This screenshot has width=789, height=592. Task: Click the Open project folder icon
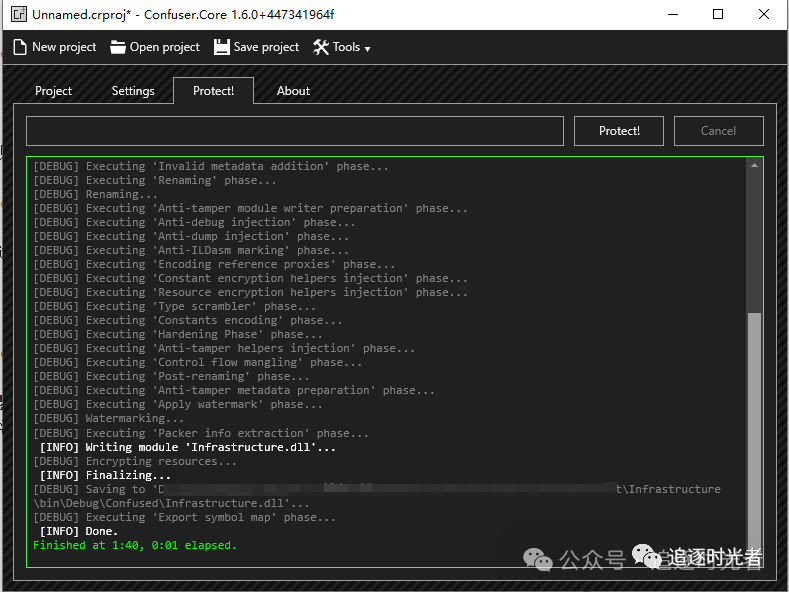pyautogui.click(x=118, y=47)
